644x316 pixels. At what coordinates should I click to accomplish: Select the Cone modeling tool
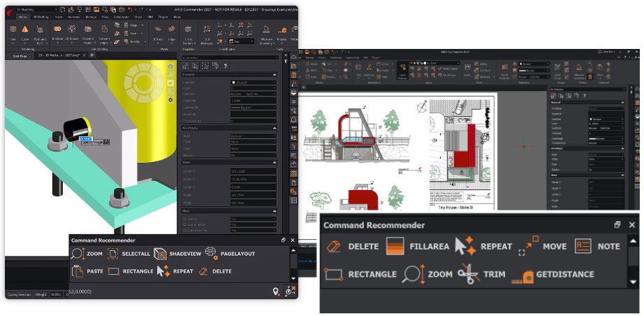25,34
